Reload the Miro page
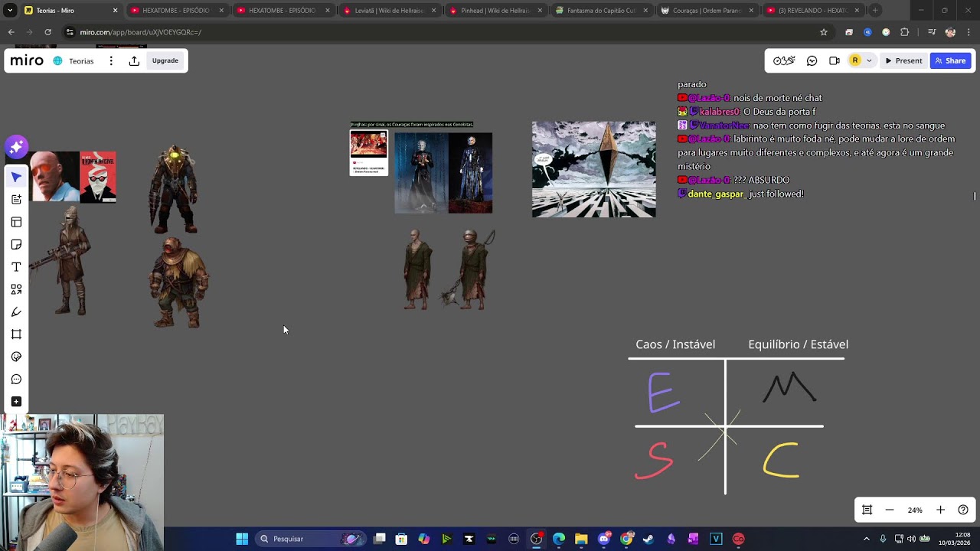 (x=47, y=32)
